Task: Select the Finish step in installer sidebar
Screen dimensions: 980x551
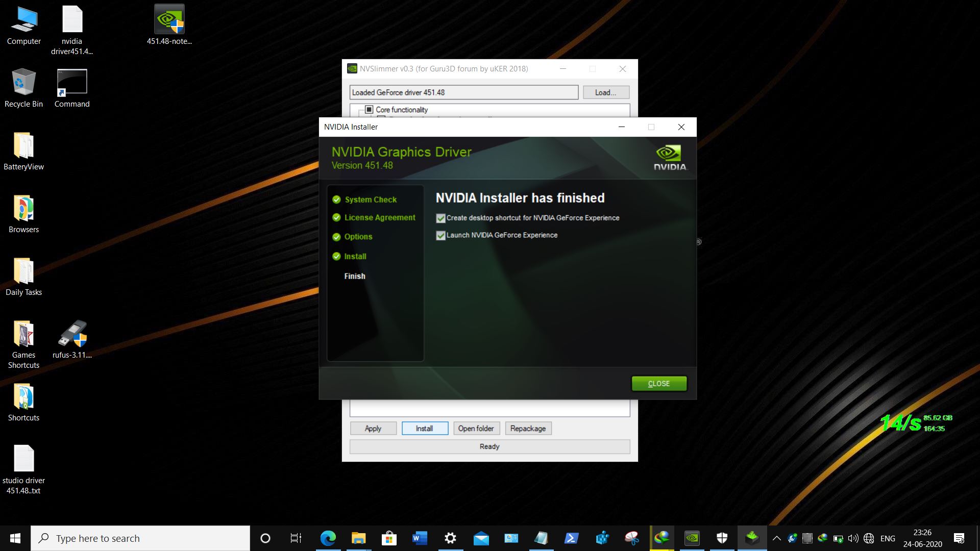Action: [355, 276]
